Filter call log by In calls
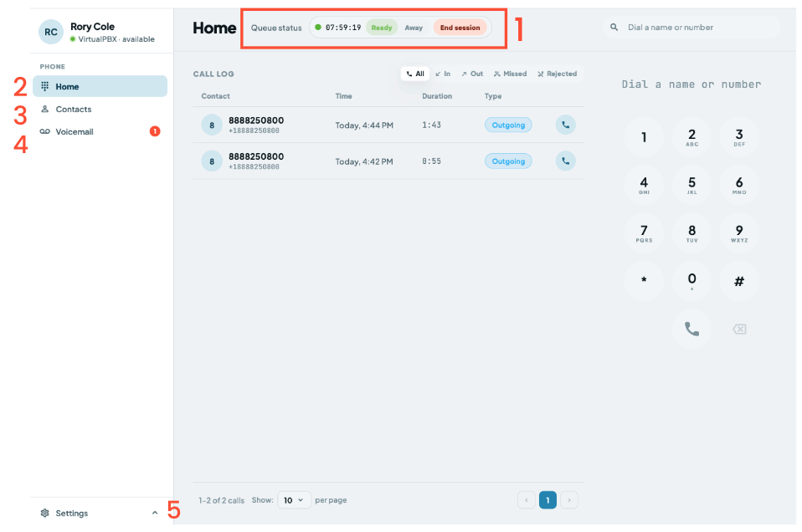This screenshot has width=802, height=532. (x=443, y=74)
